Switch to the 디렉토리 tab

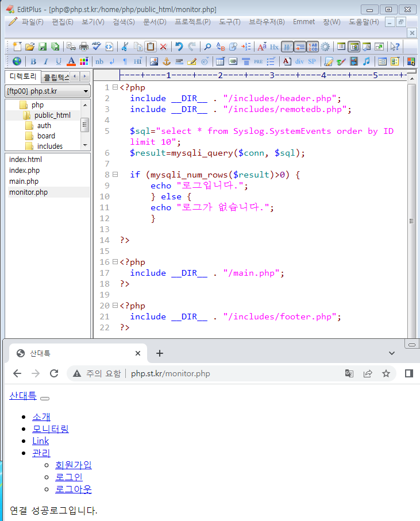pos(22,76)
